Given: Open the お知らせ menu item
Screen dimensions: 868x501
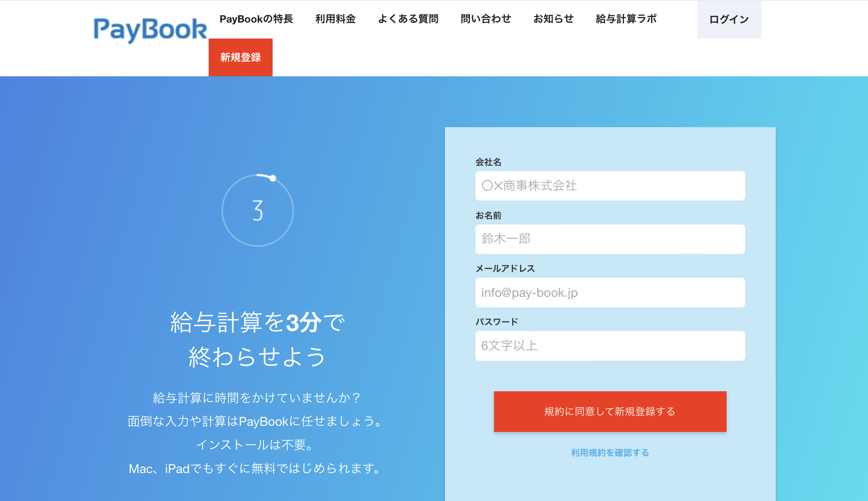Looking at the screenshot, I should 553,19.
